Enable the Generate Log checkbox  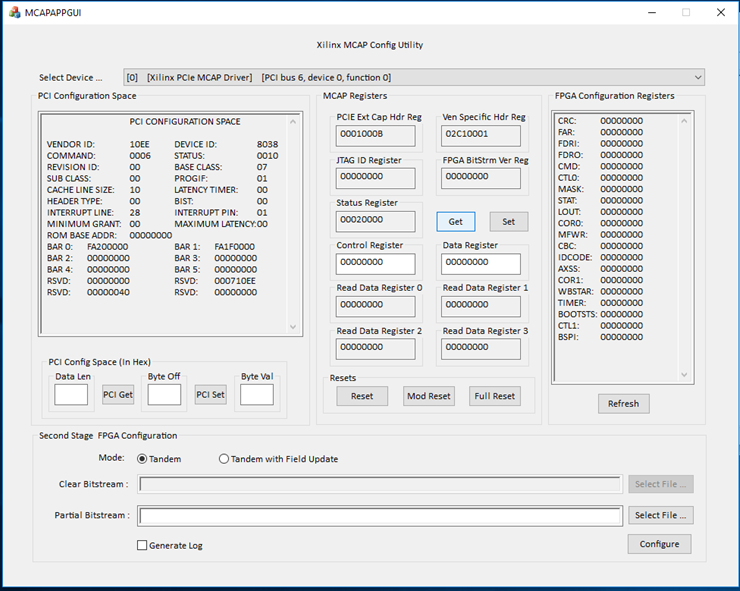pos(142,545)
